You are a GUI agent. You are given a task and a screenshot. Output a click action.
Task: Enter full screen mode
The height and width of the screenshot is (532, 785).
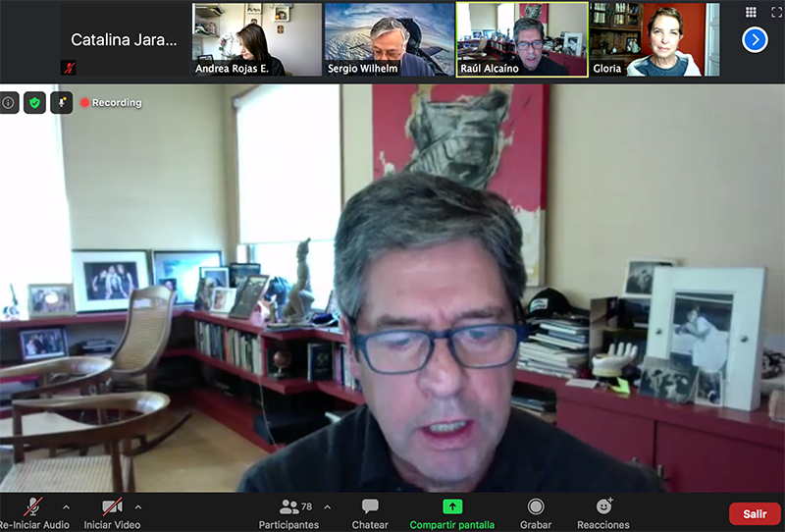[x=775, y=12]
